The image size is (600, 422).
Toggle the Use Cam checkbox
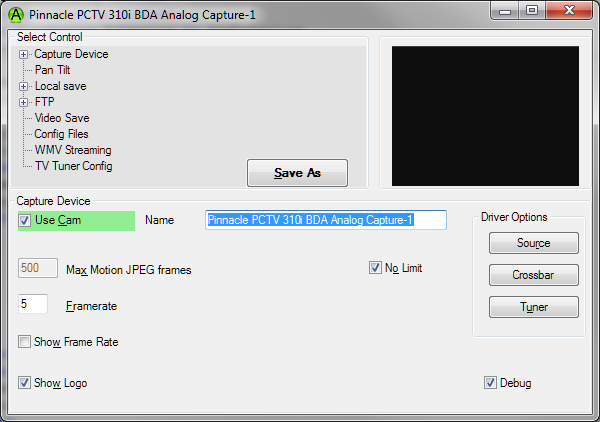[25, 220]
